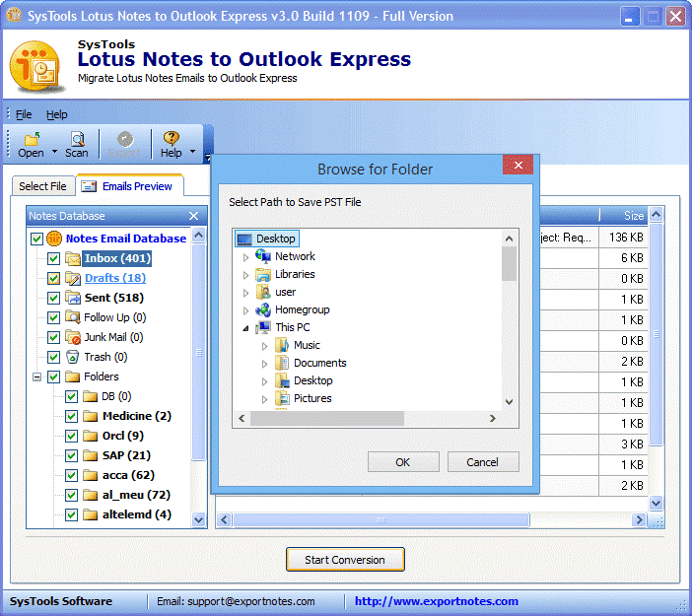The height and width of the screenshot is (616, 692).
Task: Toggle the Trash (0) checkbox
Action: [x=53, y=357]
